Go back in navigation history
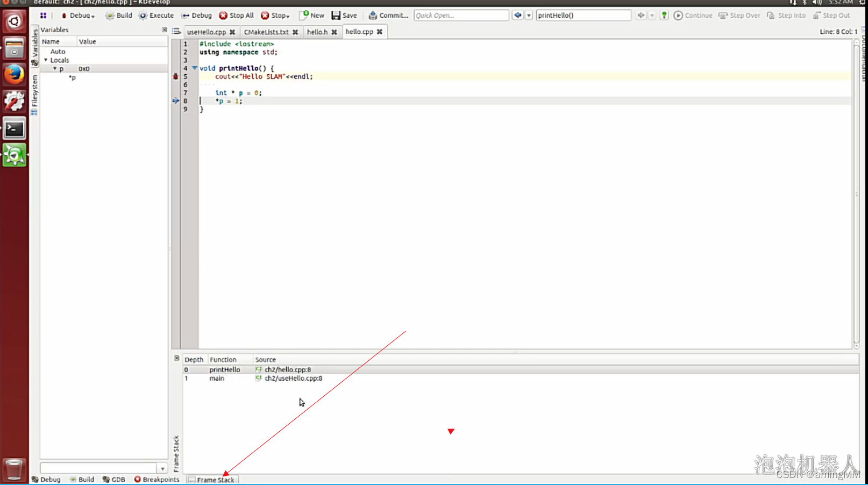 [517, 16]
